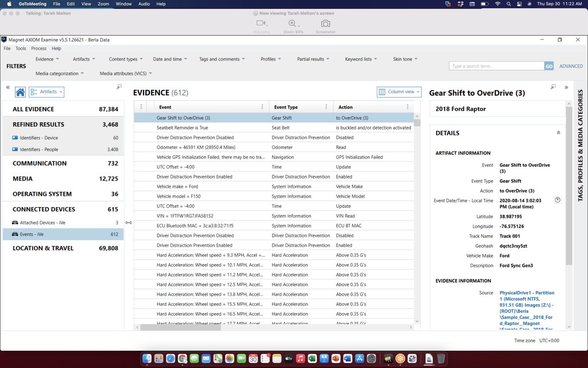
Task: Change view with the Column view dropdown
Action: point(399,92)
